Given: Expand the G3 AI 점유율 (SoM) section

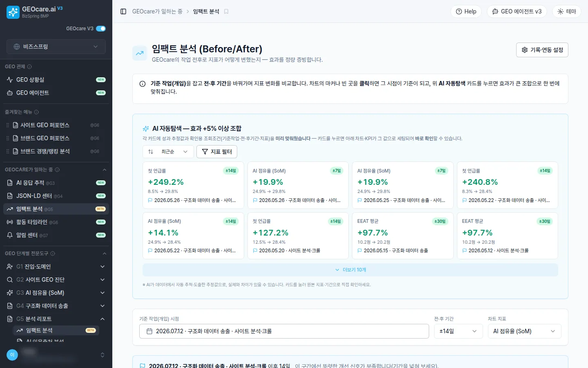Looking at the screenshot, I should (56, 293).
